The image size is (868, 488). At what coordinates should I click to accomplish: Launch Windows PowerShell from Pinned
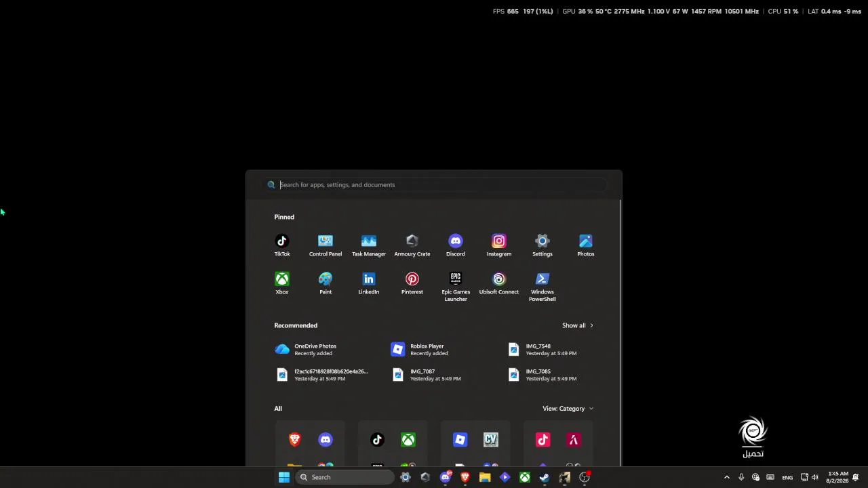point(542,287)
